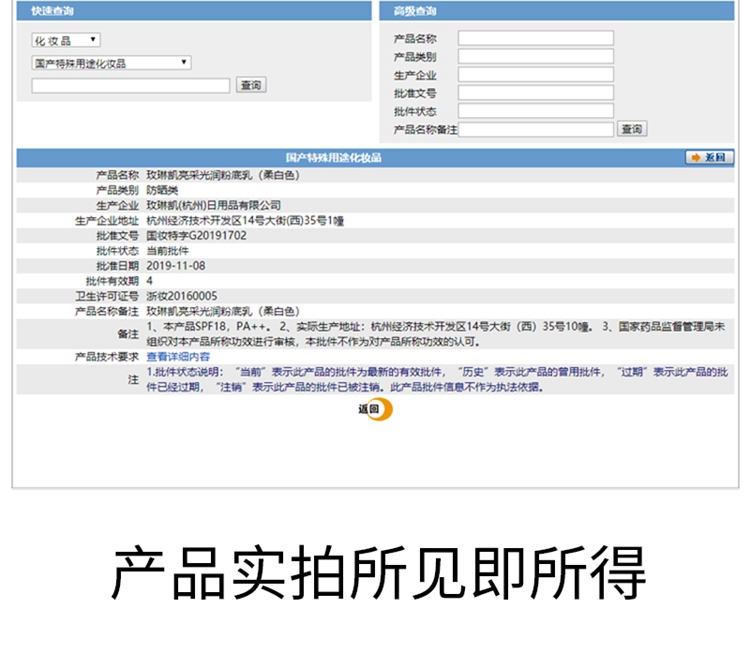Click the 批件状态 input box
Screen dimensions: 750x668
(x=535, y=111)
